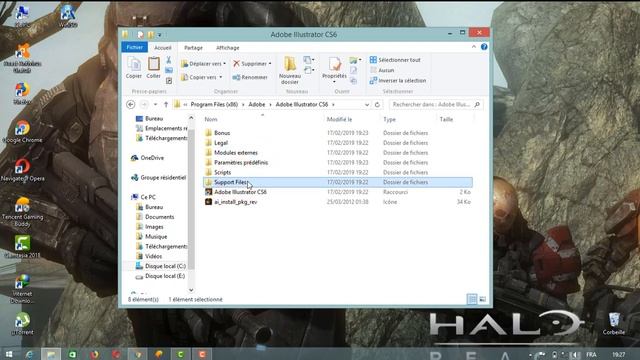Image resolution: width=640 pixels, height=360 pixels.
Task: Select the Bonus folder
Action: pos(222,133)
